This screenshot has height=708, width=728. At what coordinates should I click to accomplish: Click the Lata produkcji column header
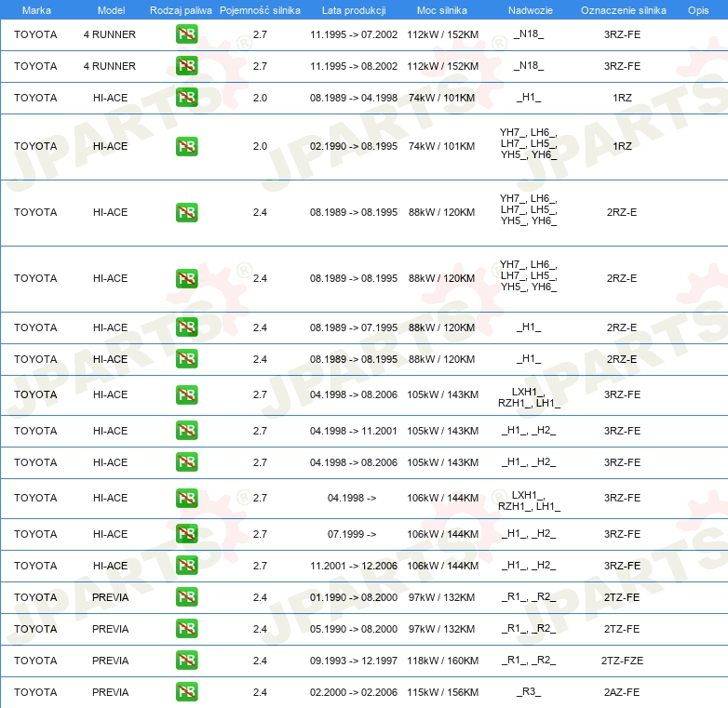pyautogui.click(x=354, y=10)
